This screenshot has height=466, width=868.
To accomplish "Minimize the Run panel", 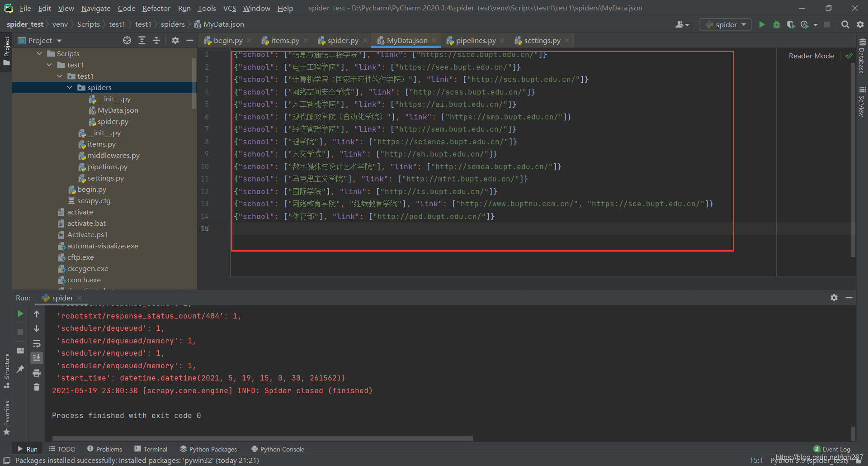I will tap(849, 298).
